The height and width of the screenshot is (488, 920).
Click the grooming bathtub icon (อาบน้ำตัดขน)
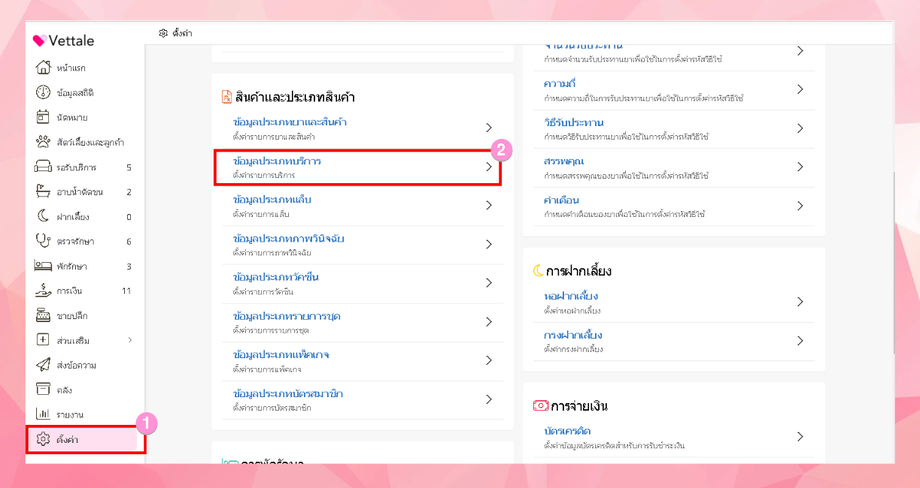tap(43, 191)
